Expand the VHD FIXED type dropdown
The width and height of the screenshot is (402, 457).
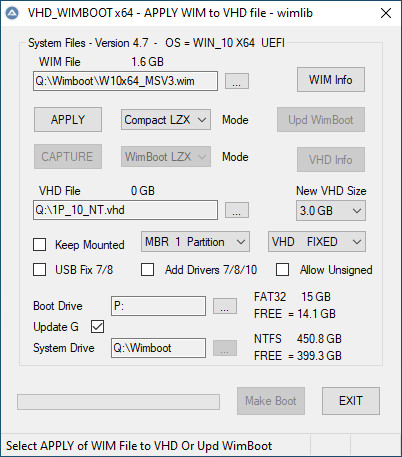pyautogui.click(x=317, y=242)
